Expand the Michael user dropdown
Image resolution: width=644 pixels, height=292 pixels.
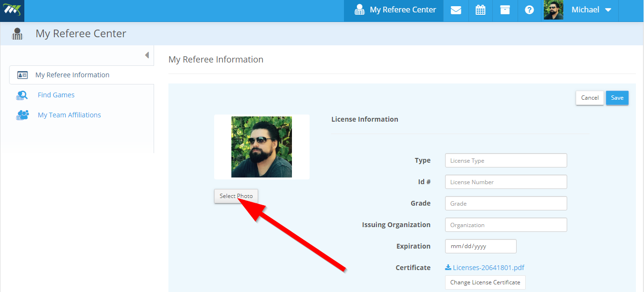click(x=608, y=10)
